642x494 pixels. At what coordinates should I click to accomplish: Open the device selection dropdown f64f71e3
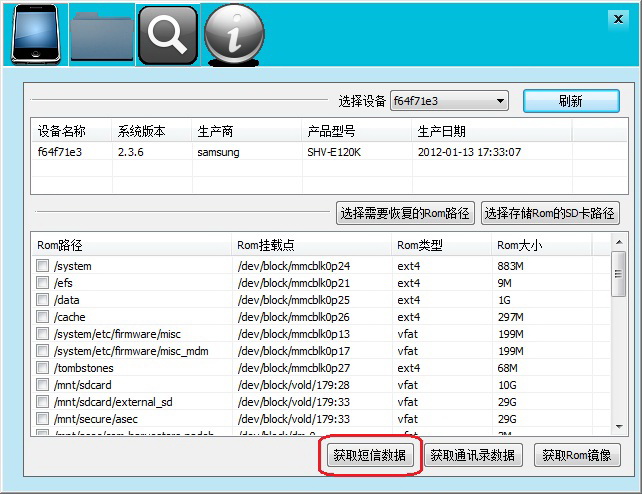[449, 101]
